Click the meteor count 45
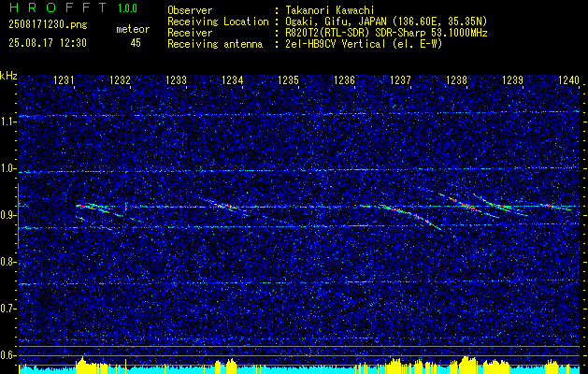The image size is (588, 374). (136, 43)
